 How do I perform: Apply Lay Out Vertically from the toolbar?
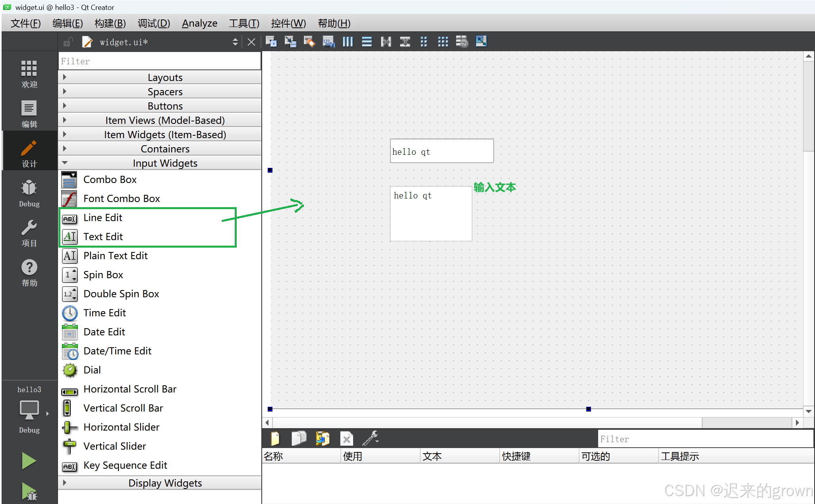(x=367, y=42)
